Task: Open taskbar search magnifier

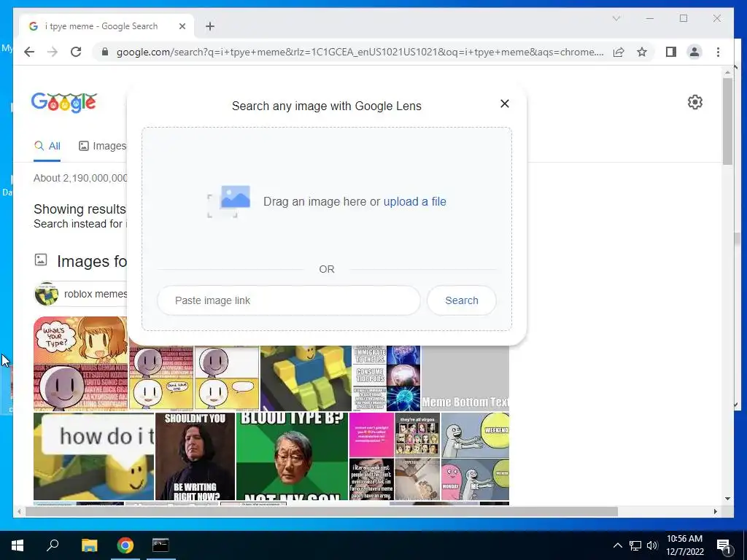Action: 53,545
